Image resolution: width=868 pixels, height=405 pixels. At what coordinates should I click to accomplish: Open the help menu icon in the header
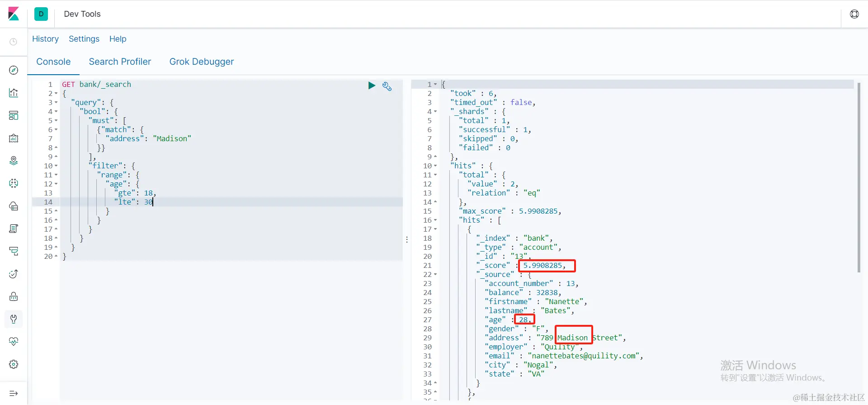[x=854, y=14]
